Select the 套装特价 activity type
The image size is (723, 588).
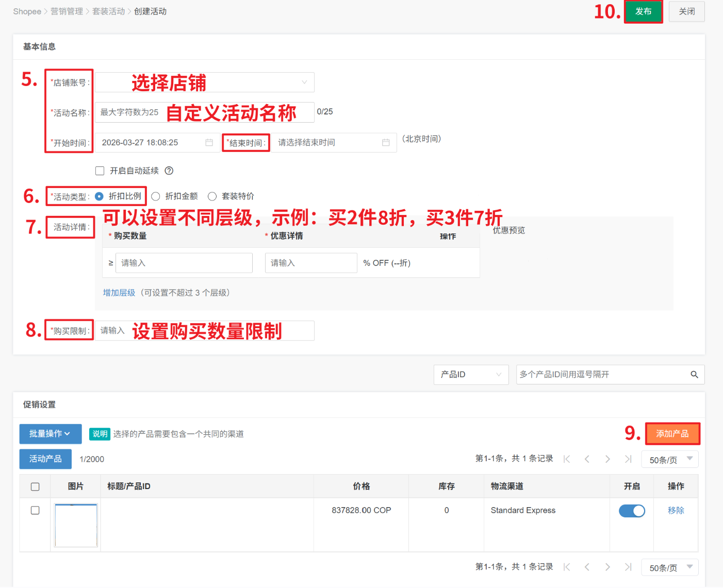click(212, 196)
